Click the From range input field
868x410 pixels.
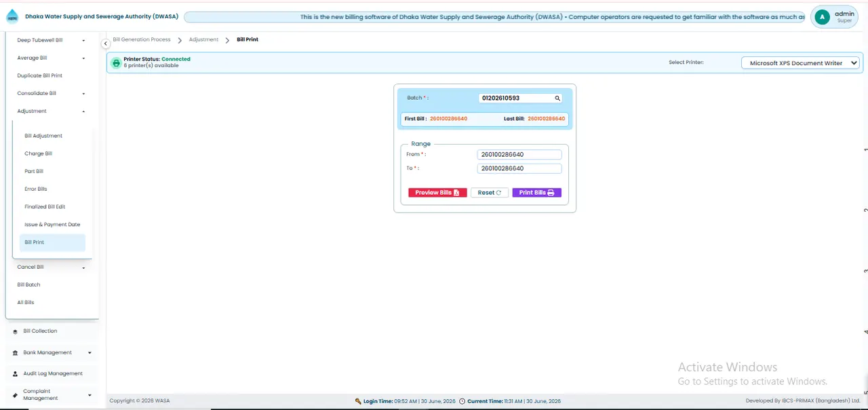coord(519,154)
